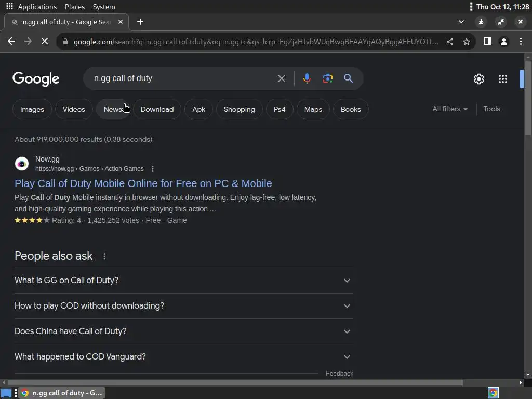
Task: Open Now.gg result options dots
Action: pyautogui.click(x=153, y=169)
